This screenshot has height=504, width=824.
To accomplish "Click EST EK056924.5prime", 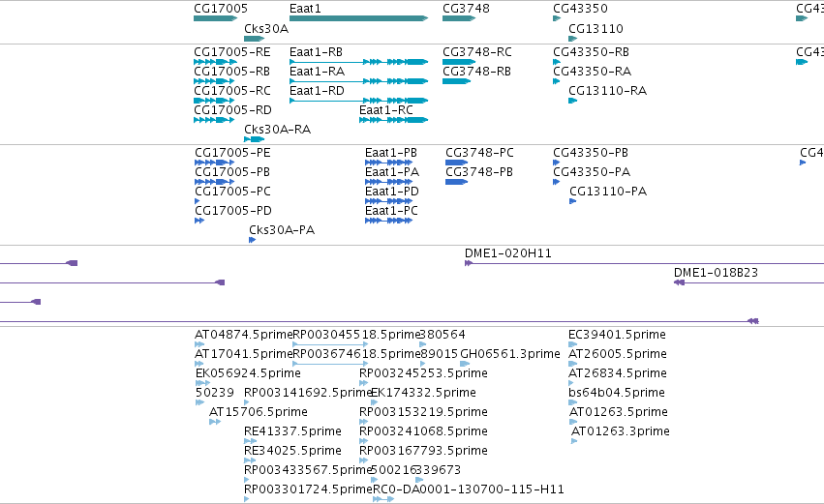I will click(248, 373).
